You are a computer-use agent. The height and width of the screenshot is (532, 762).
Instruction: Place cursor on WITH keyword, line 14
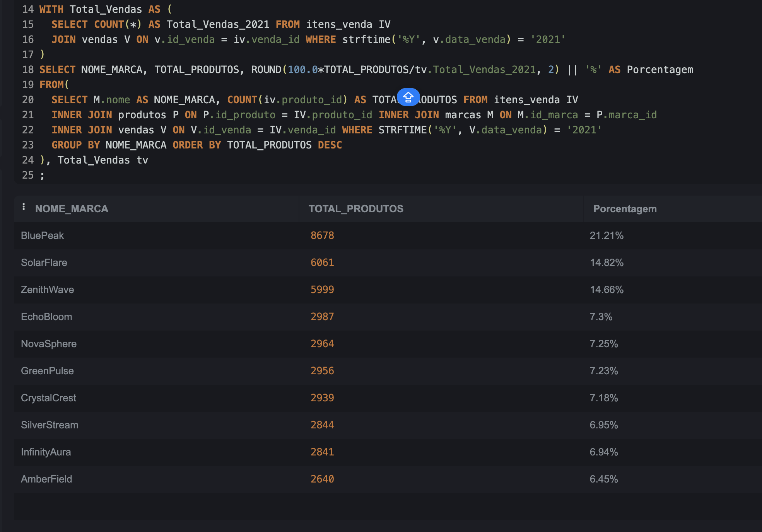tap(51, 9)
